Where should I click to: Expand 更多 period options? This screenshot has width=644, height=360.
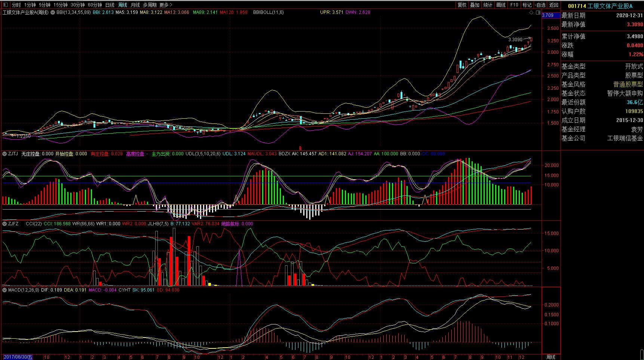point(166,5)
